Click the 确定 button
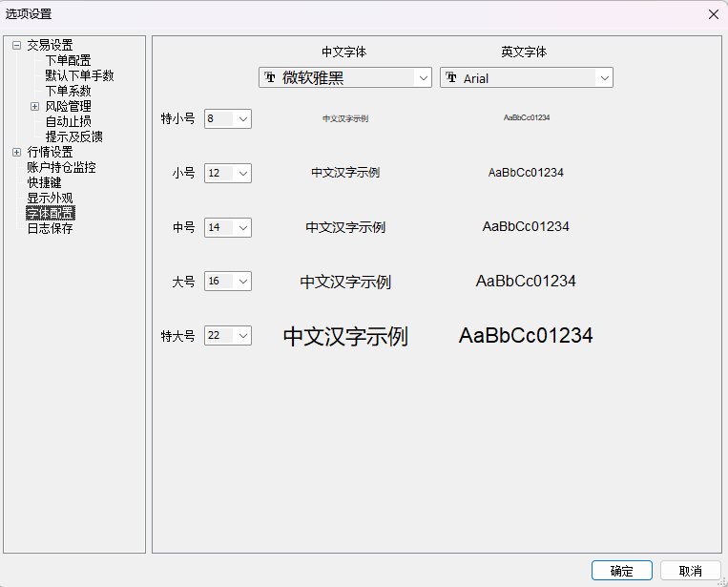The image size is (728, 587). pyautogui.click(x=622, y=570)
